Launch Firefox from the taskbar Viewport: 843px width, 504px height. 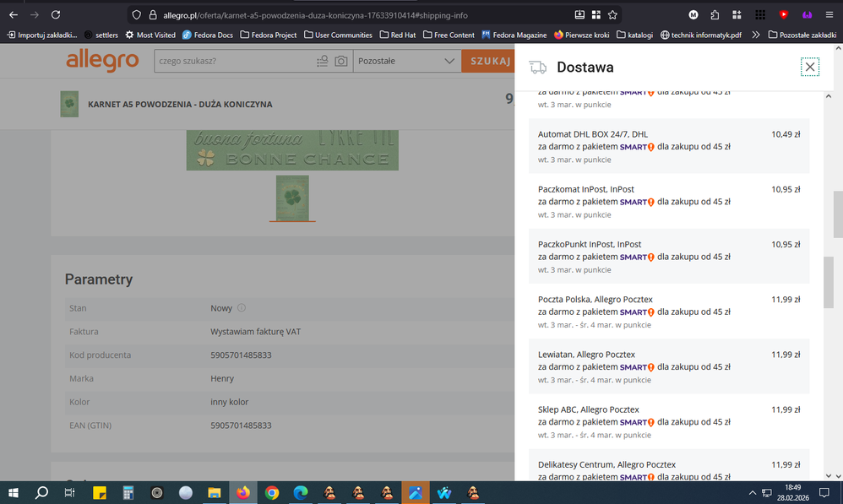pyautogui.click(x=243, y=492)
